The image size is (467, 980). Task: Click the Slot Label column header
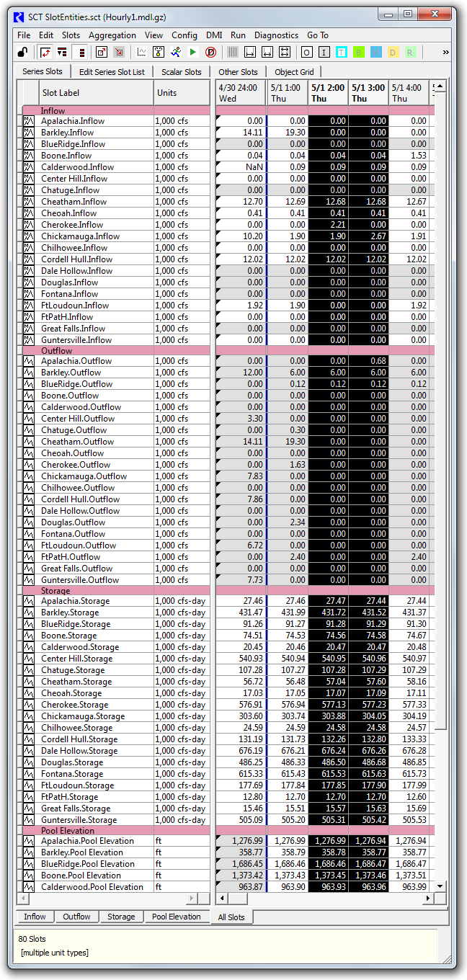tap(97, 92)
